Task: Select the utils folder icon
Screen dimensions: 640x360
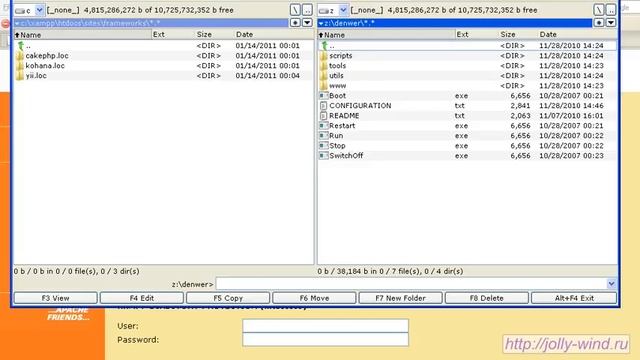Action: pos(324,76)
